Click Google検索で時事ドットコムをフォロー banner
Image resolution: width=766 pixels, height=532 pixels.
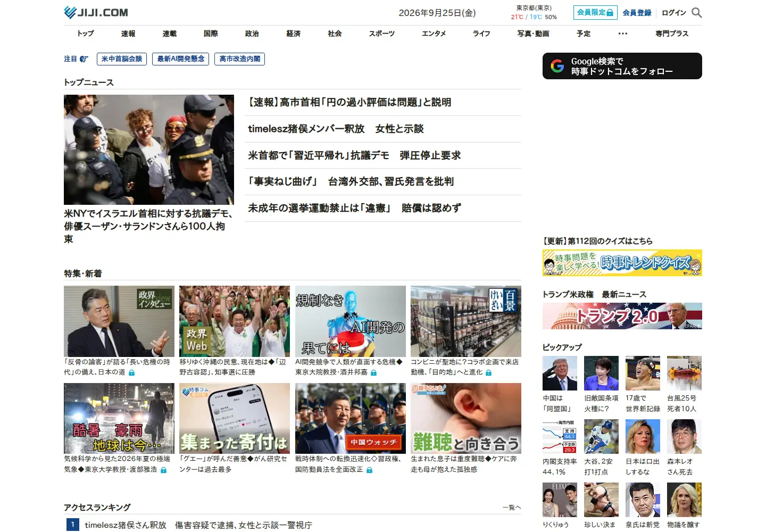[622, 66]
